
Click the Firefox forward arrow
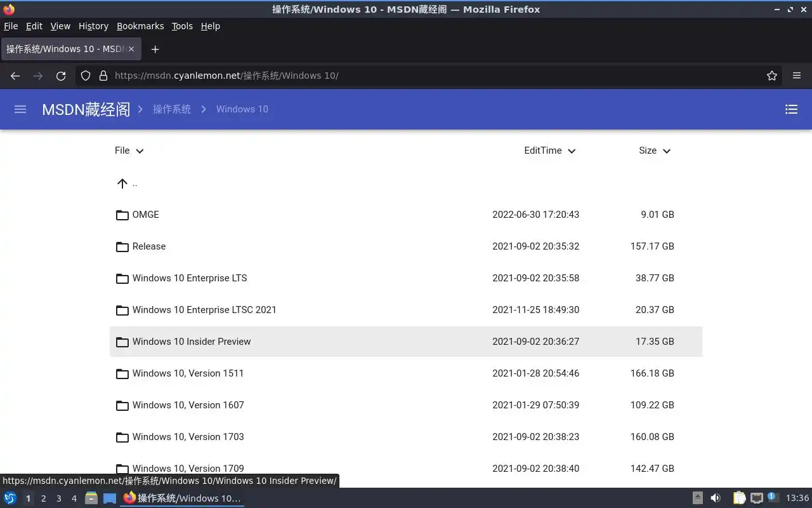point(38,76)
